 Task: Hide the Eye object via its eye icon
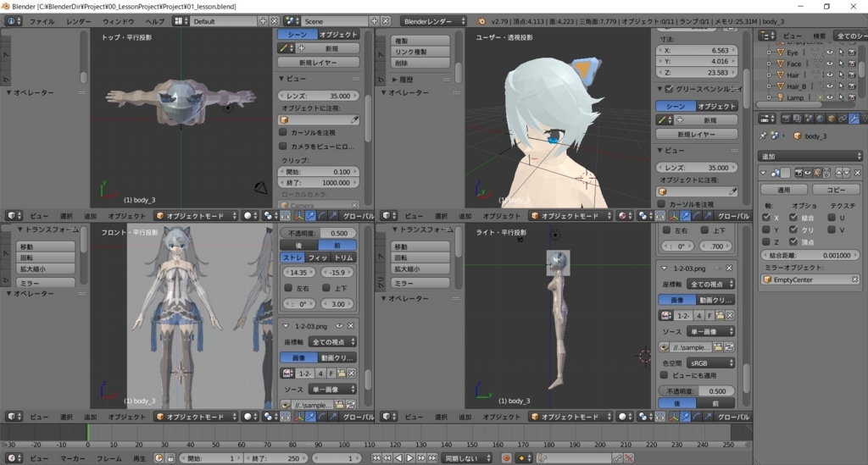pos(830,53)
